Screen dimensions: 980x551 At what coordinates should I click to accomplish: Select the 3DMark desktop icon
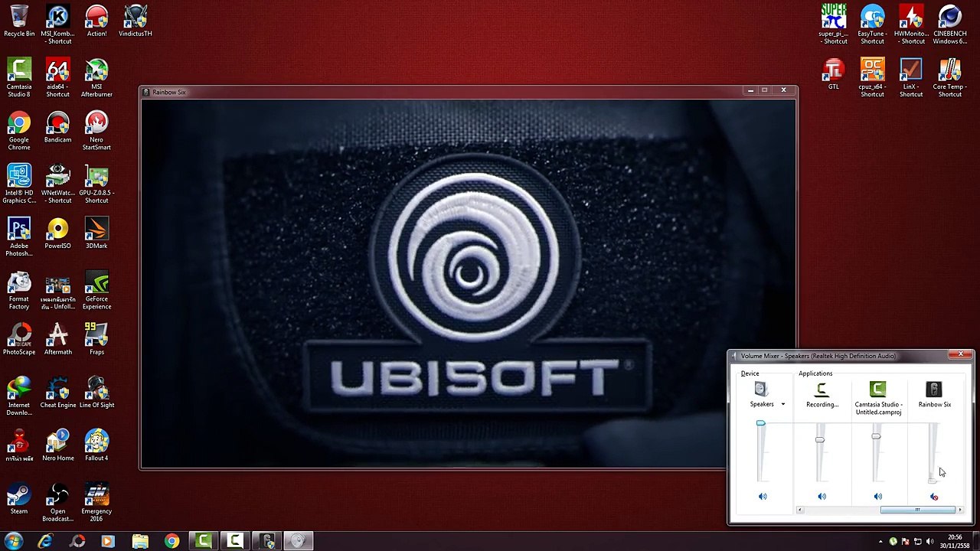pyautogui.click(x=96, y=233)
